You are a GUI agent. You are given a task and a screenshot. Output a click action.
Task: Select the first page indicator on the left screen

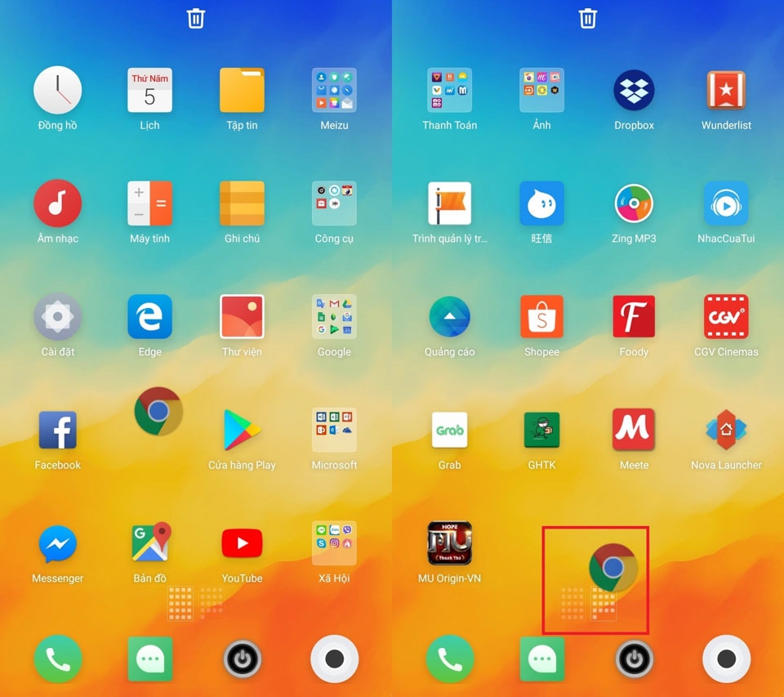coord(180,603)
